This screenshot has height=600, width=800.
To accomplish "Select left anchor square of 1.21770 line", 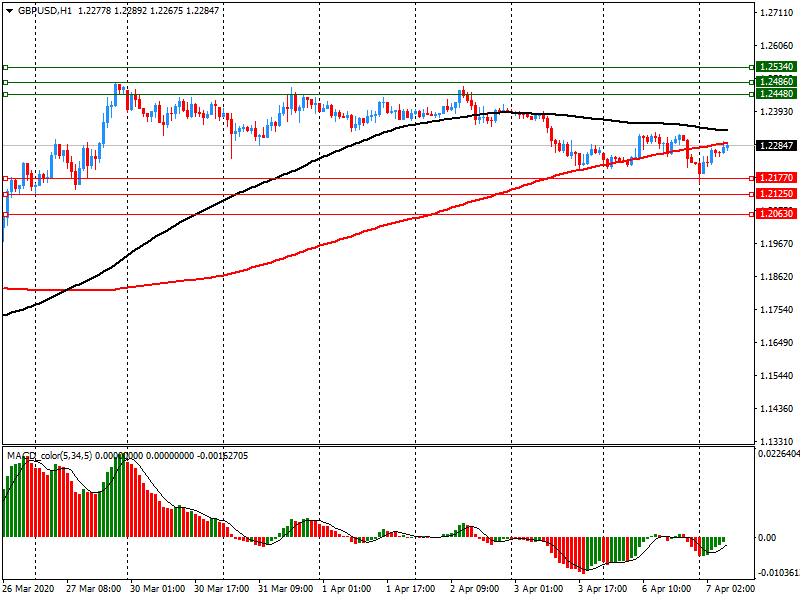I will pyautogui.click(x=6, y=179).
